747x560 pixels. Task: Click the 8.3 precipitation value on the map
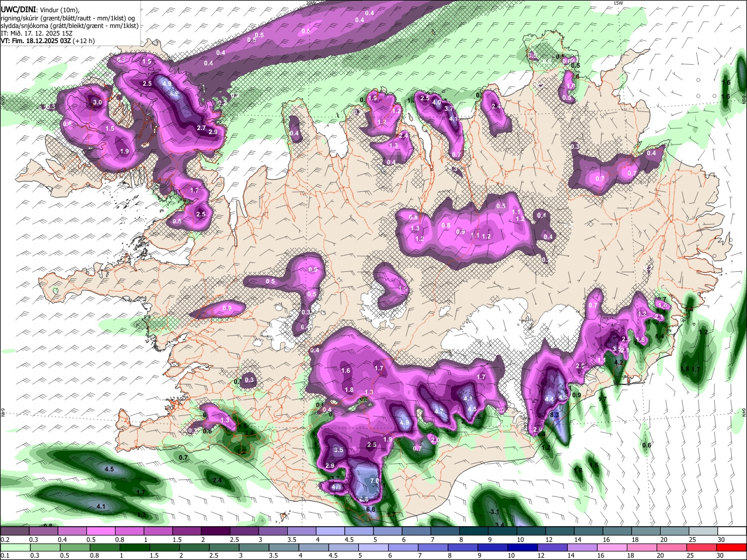[x=554, y=415]
